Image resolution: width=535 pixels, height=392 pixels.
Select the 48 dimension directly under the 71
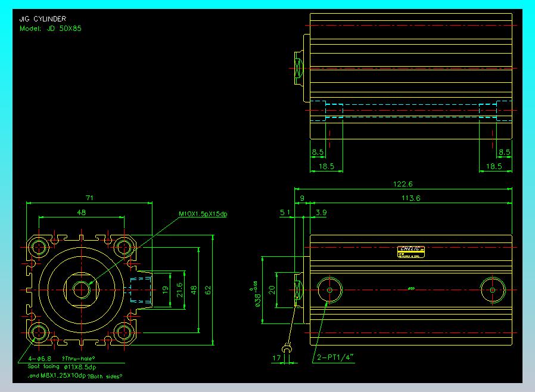[81, 212]
